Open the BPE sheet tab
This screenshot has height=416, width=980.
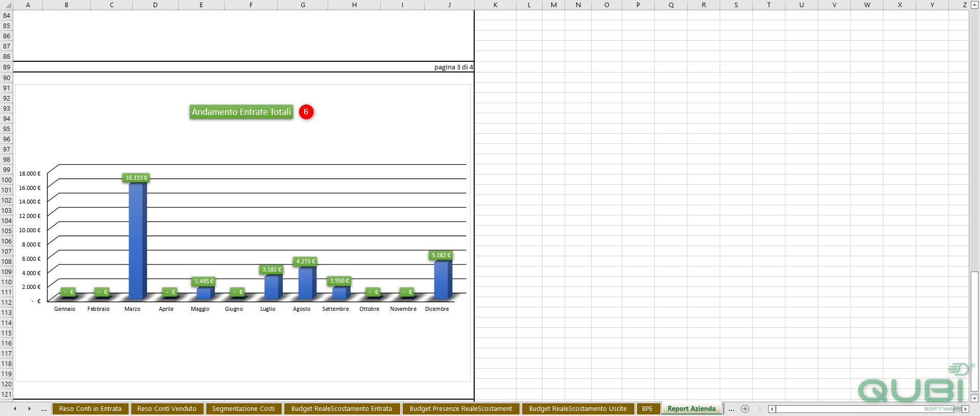[647, 409]
